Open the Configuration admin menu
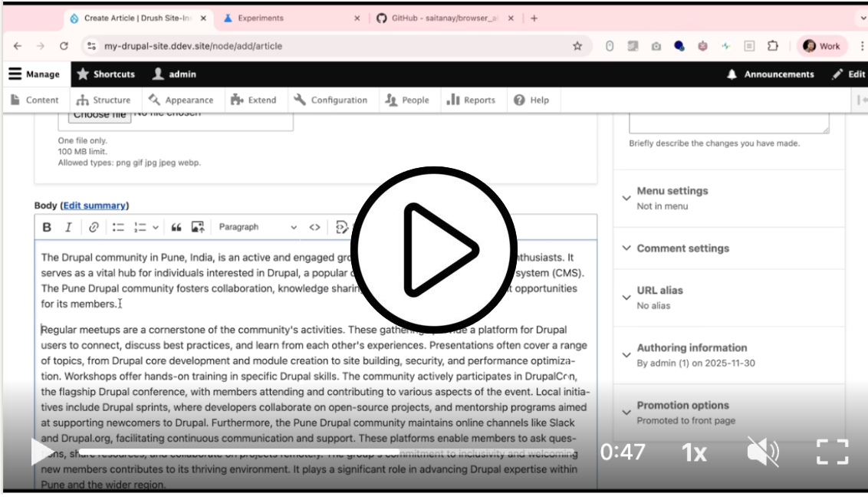The image size is (868, 500). (x=330, y=100)
